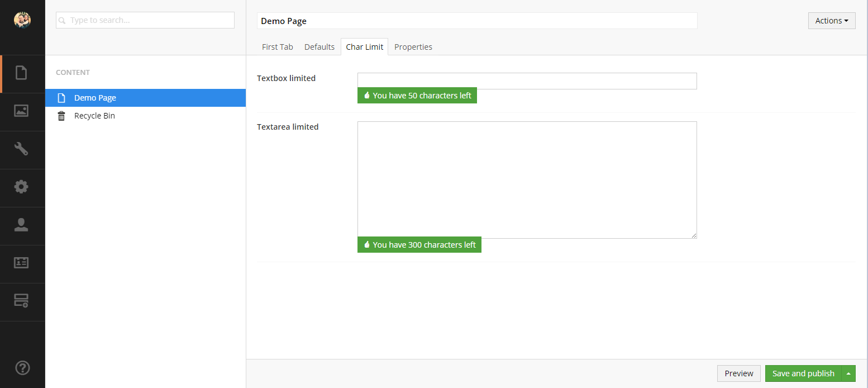868x388 pixels.
Task: Click the Preview button
Action: click(x=738, y=373)
